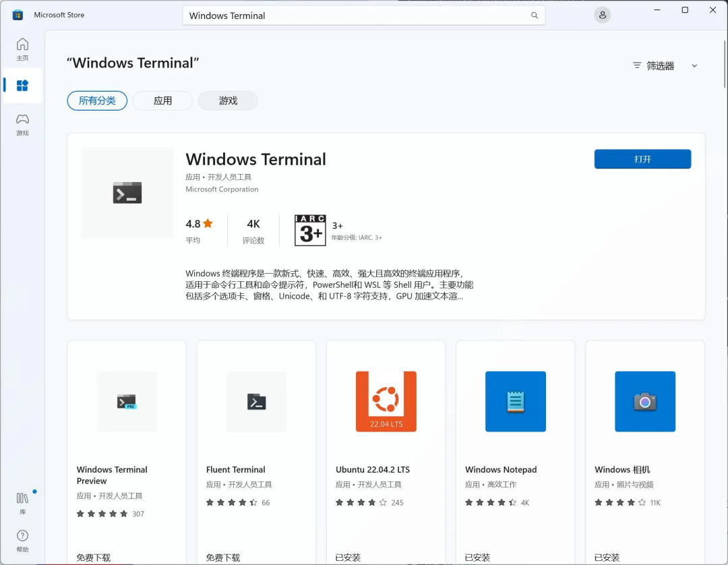Open the Windows Notepad title

click(501, 469)
